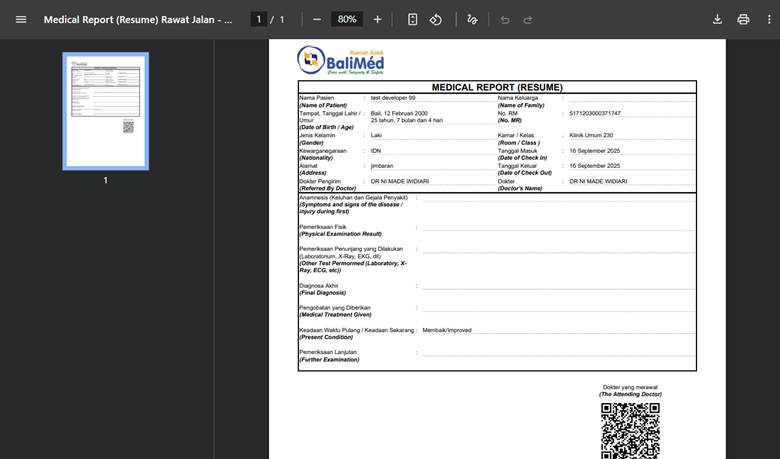Screen dimensions: 780x459
Task: Enable the draw annotation tool
Action: click(474, 19)
